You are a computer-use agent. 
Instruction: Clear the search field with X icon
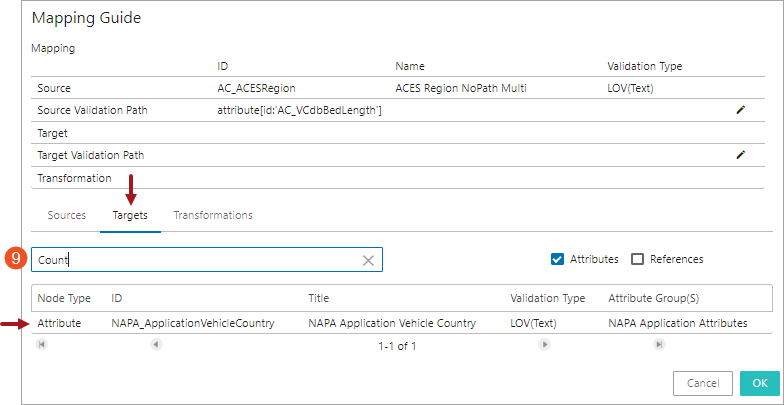[368, 260]
